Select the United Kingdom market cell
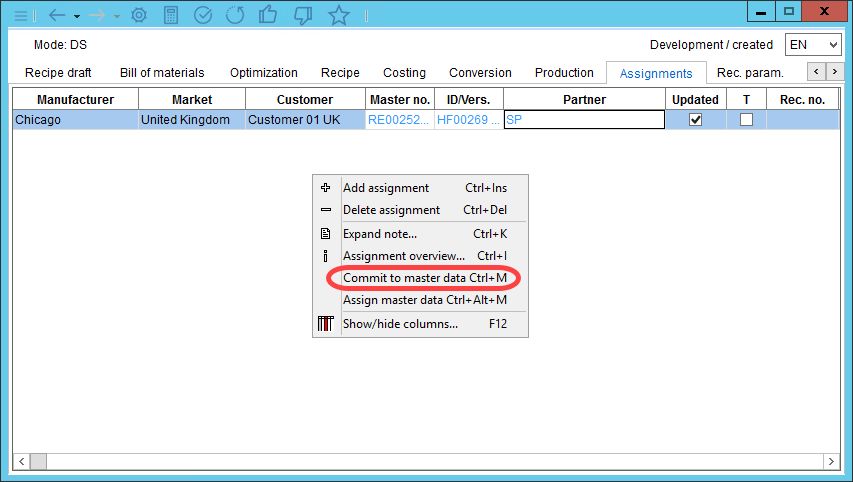853x482 pixels. pyautogui.click(x=192, y=120)
